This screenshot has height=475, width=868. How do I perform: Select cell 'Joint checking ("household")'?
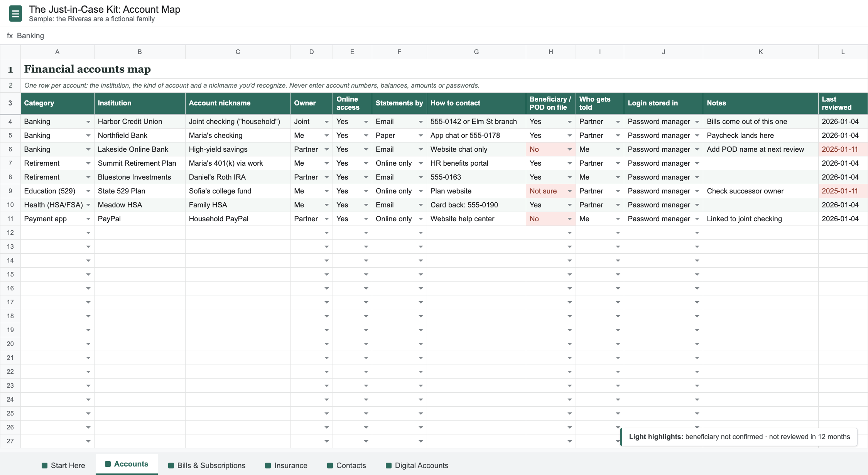238,121
